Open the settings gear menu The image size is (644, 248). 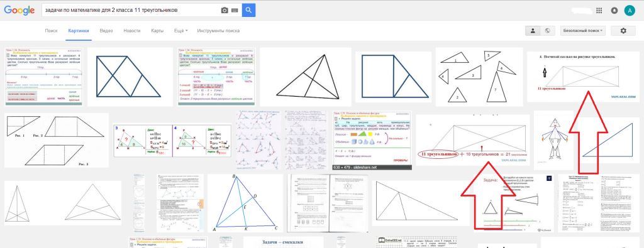[623, 31]
